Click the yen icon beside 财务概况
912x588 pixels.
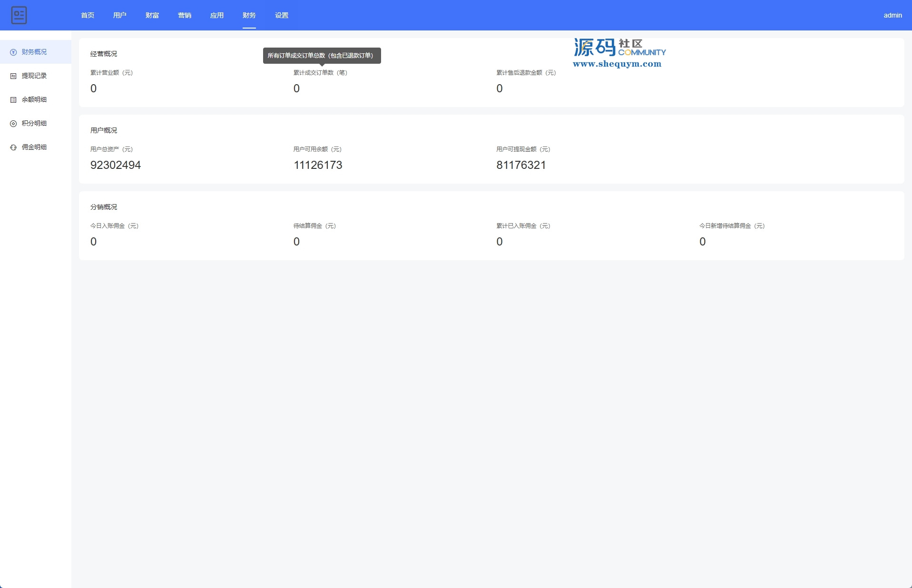pyautogui.click(x=13, y=52)
